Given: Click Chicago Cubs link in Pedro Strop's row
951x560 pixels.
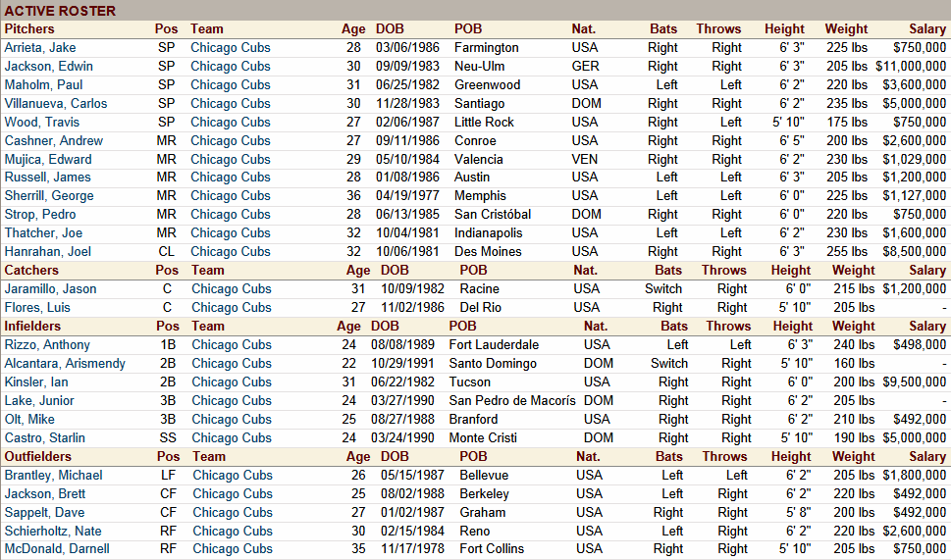Looking at the screenshot, I should tap(231, 214).
